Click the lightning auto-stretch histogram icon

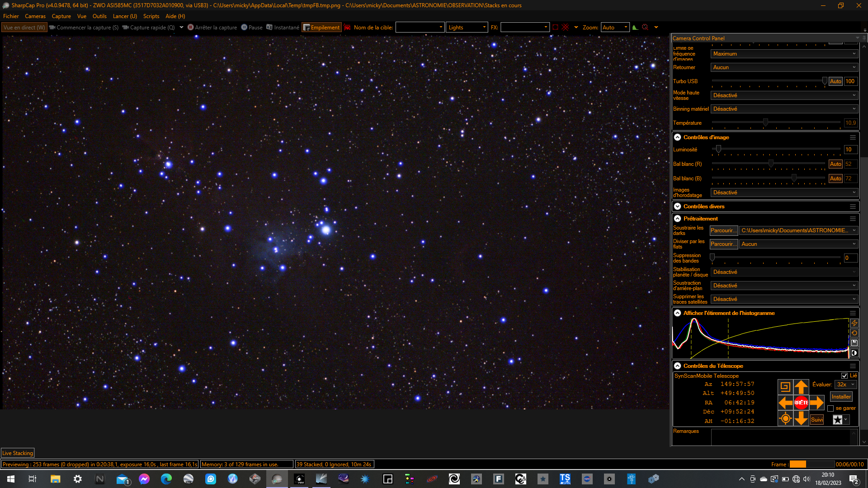[854, 323]
